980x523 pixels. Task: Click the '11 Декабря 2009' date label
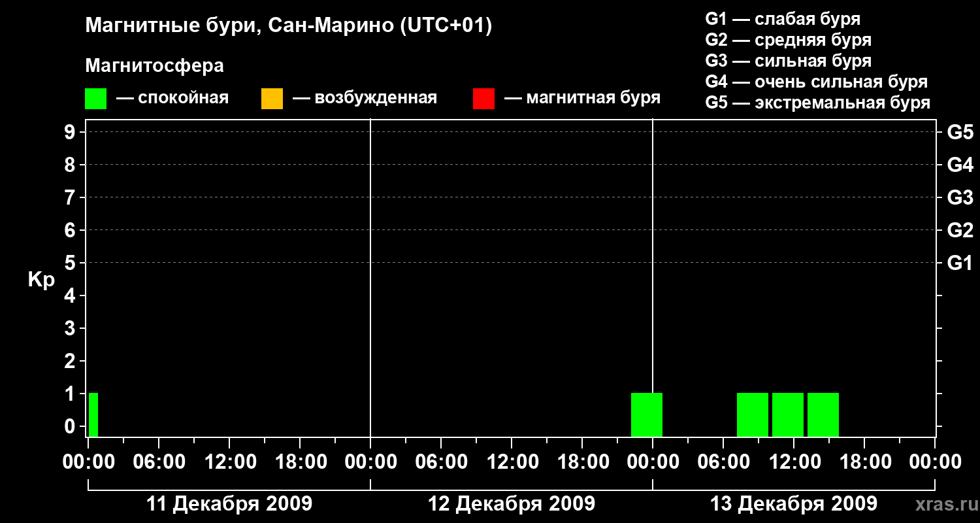[229, 504]
